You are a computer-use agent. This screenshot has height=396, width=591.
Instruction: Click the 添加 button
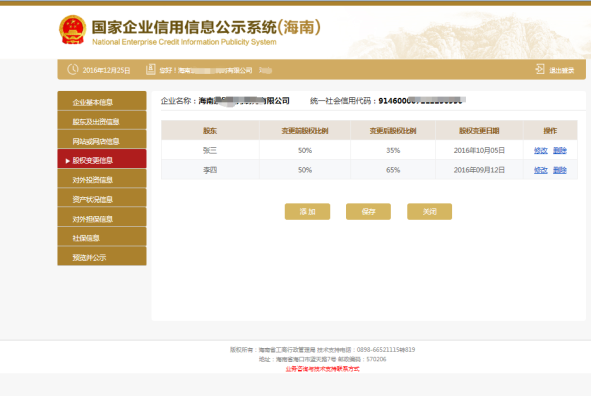click(307, 211)
